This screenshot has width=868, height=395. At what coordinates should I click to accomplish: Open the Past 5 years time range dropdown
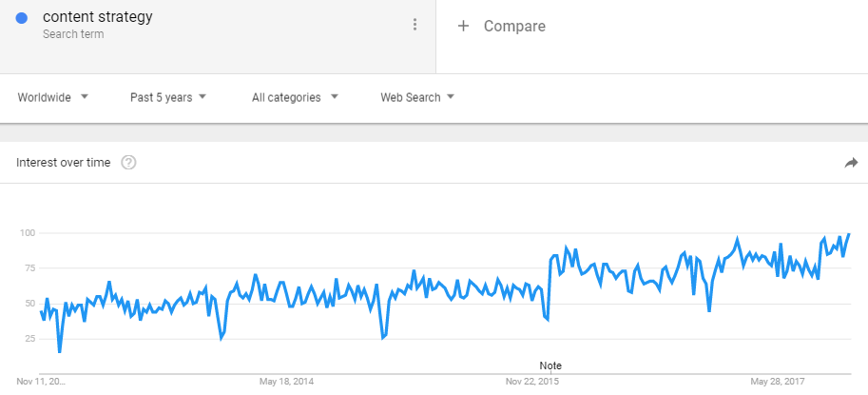(168, 97)
